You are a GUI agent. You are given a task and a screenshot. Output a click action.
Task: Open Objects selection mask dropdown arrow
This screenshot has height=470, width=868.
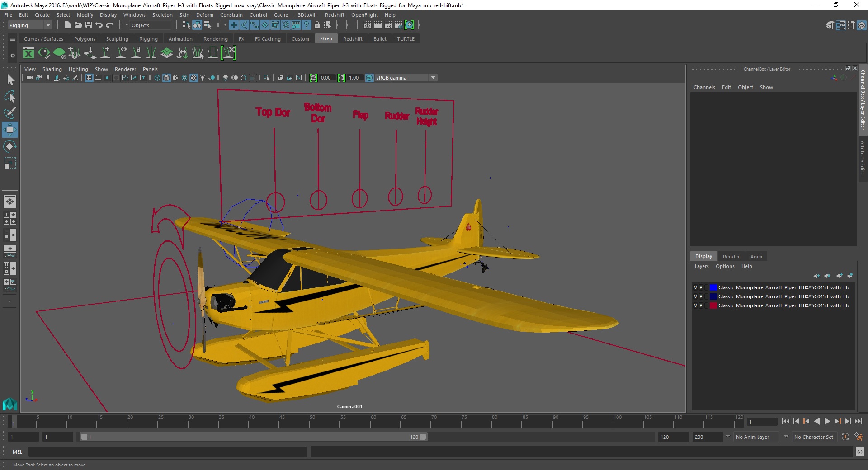(x=127, y=25)
